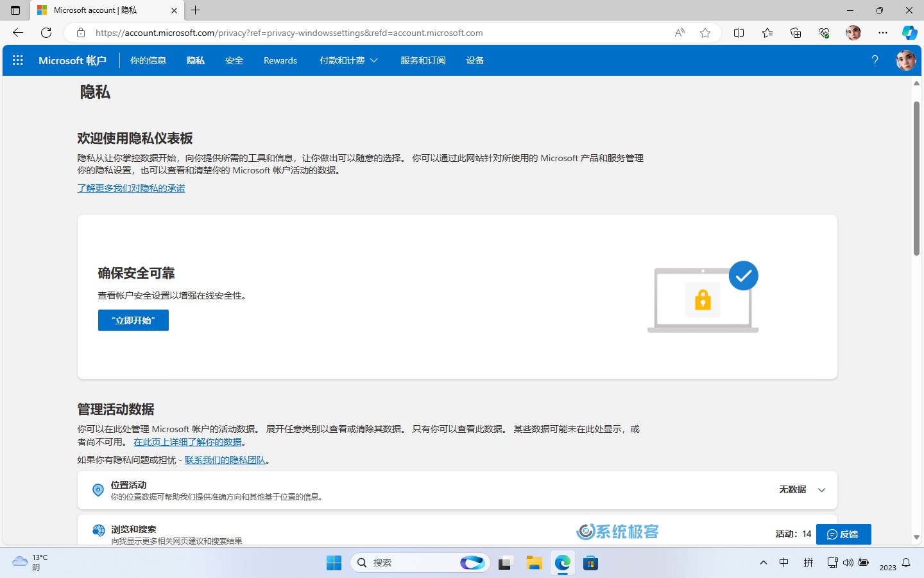
Task: Open the weather widget on taskbar
Action: (30, 563)
